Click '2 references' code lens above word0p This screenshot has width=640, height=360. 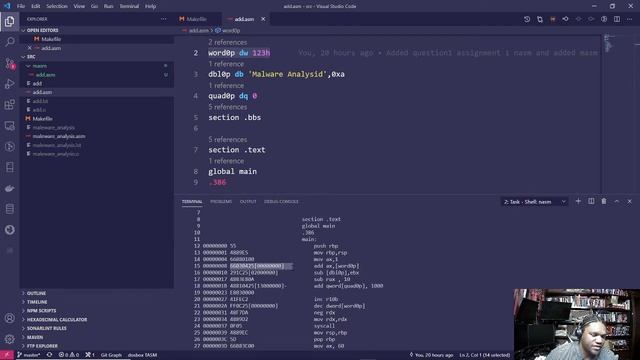tap(227, 42)
